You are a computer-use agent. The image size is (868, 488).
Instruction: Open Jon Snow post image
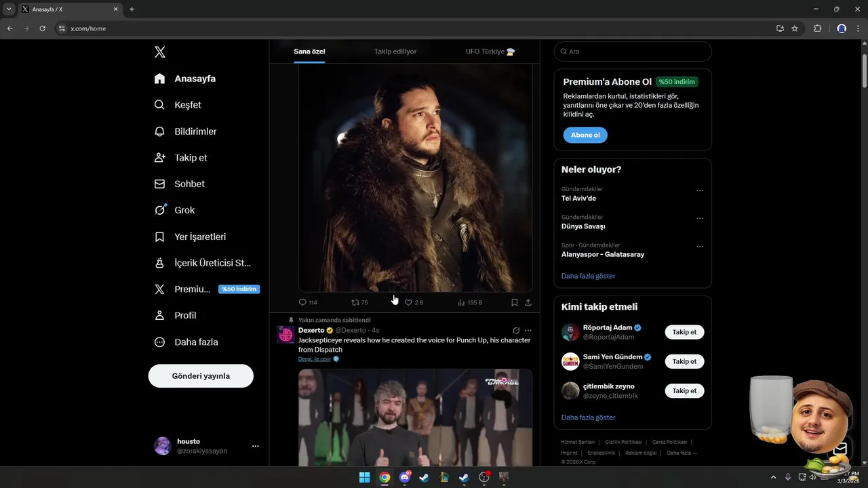(415, 178)
